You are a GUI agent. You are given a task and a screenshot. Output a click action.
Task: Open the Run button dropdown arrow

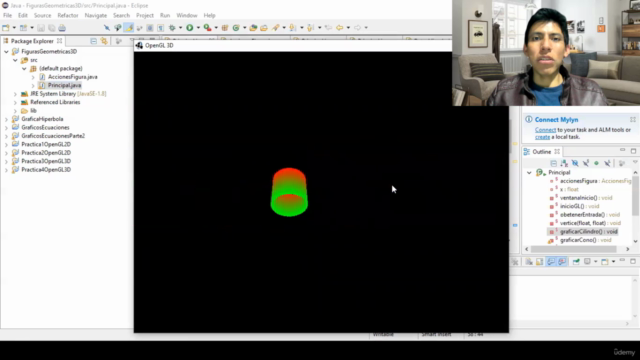click(x=198, y=28)
